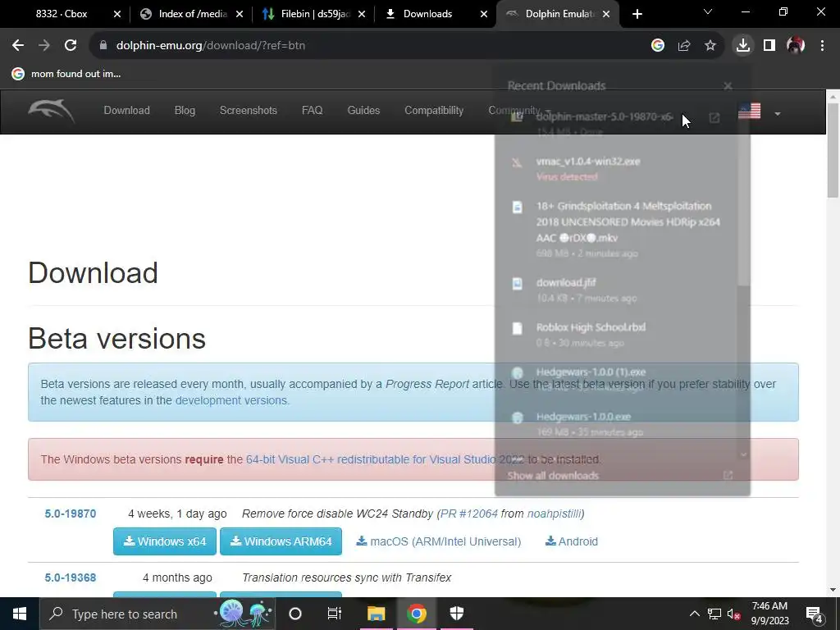Select Roblox High School.rbxl download entry

616,335
